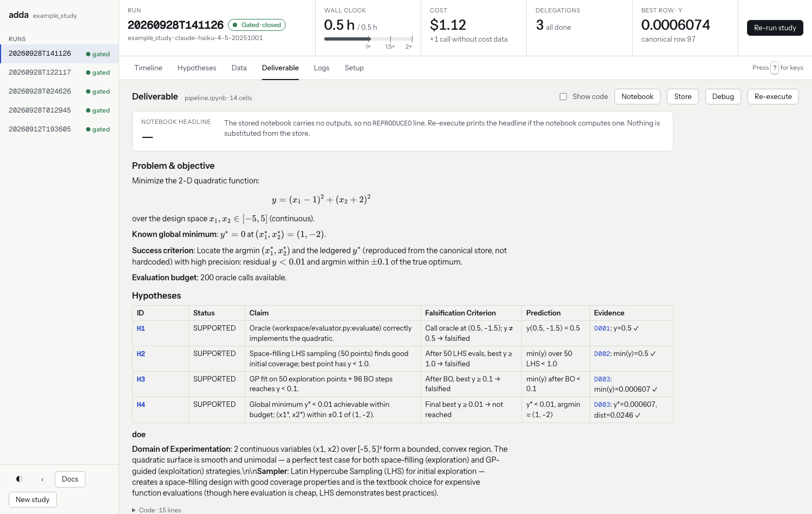Click the Debug button
812x514 pixels.
point(723,96)
